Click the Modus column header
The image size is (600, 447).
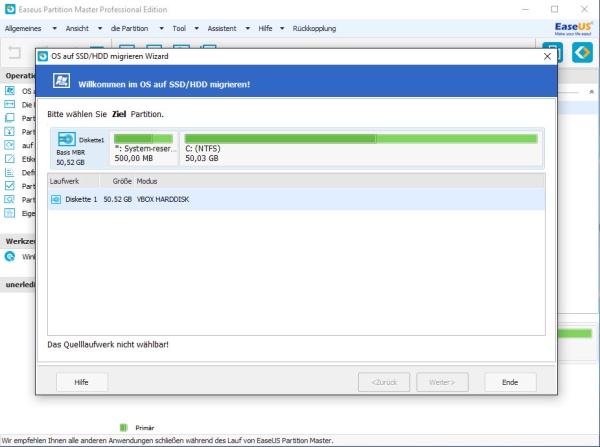[339, 181]
